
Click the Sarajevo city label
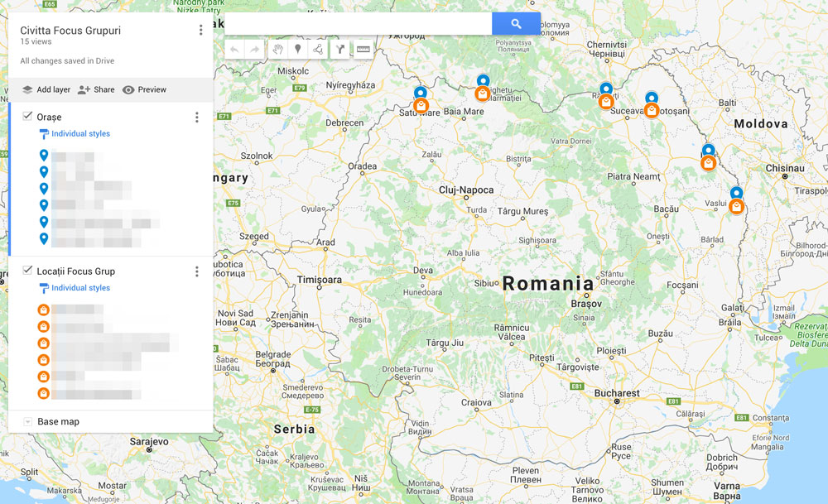[149, 442]
